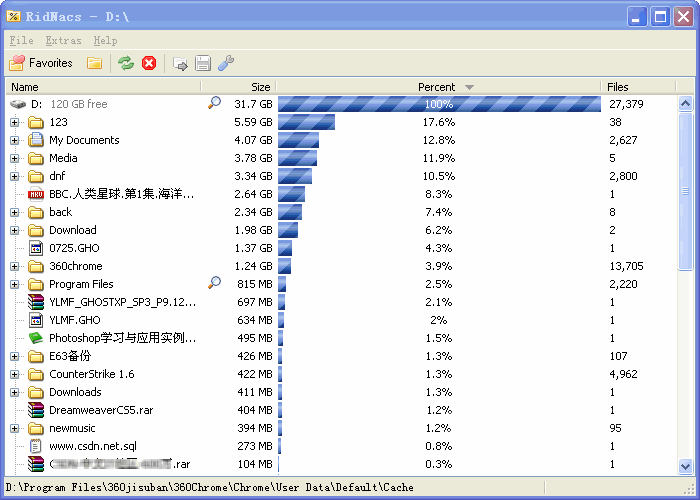Expand the 123 folder tree node
Viewport: 700px width, 500px height.
point(15,122)
